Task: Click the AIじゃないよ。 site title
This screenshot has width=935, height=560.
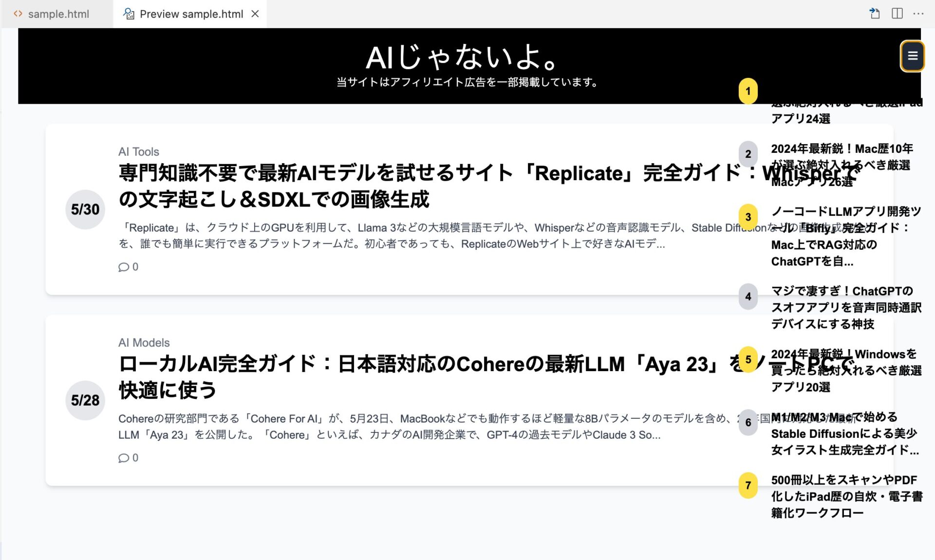Action: click(462, 57)
